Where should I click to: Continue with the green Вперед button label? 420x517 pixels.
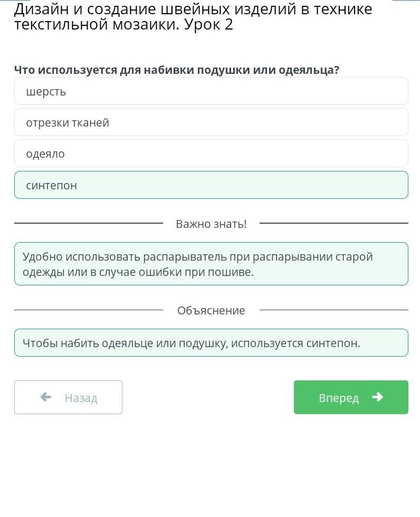pyautogui.click(x=339, y=398)
